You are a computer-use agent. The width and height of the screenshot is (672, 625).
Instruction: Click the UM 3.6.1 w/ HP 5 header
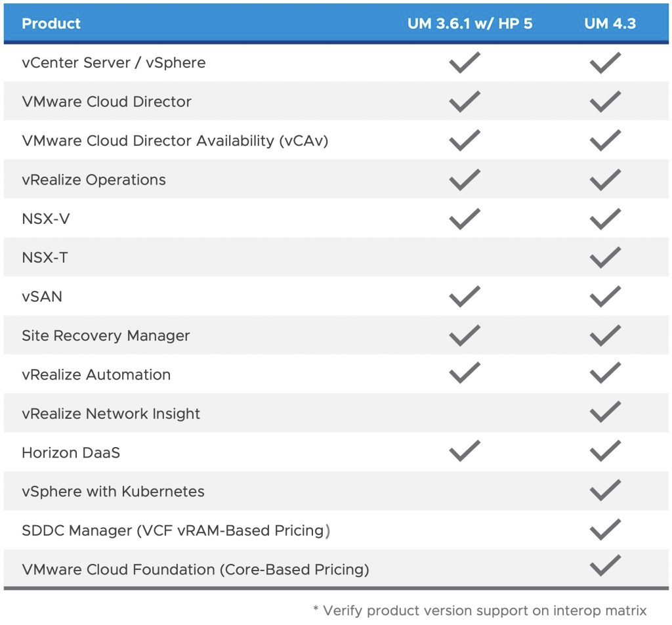tap(469, 24)
